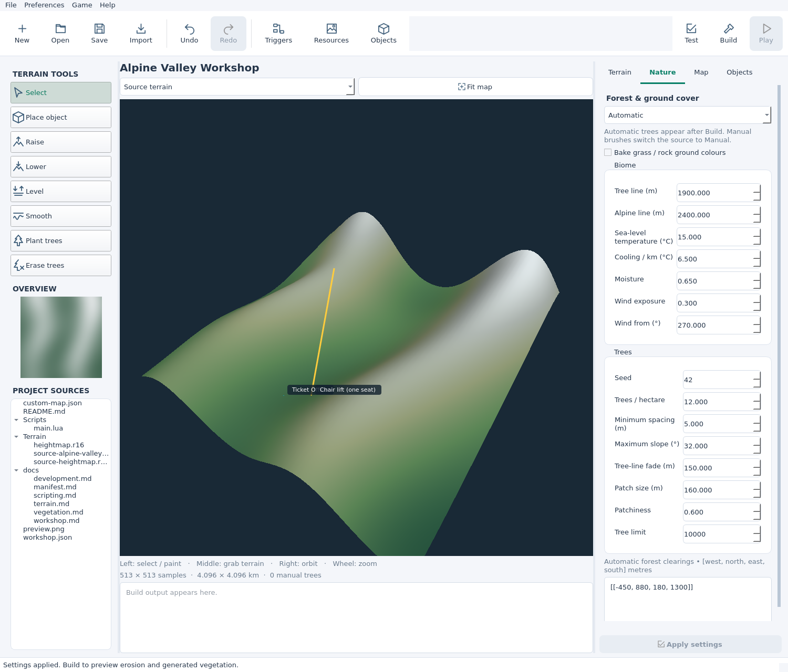This screenshot has width=788, height=672.
Task: Click the Fit map button
Action: pyautogui.click(x=475, y=87)
